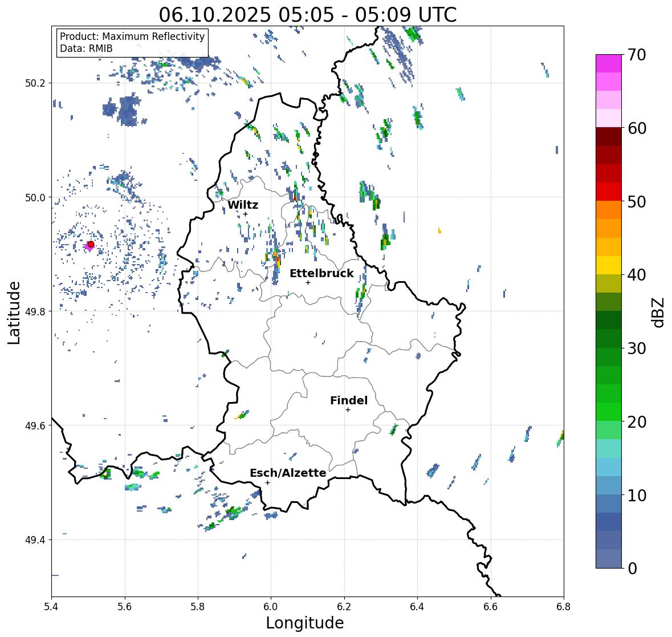Click the Findel city label
Viewport: 672px width, 637px height.
point(349,400)
